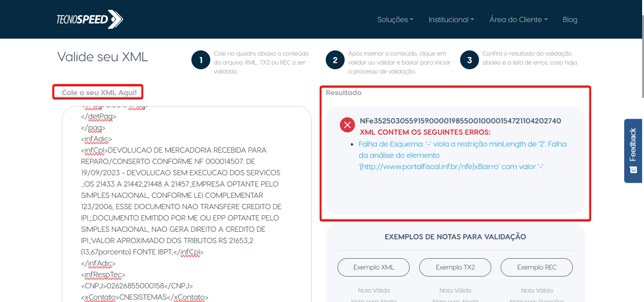Click the step 2 circle icon
Viewport: 644px width, 302px height.
click(335, 60)
